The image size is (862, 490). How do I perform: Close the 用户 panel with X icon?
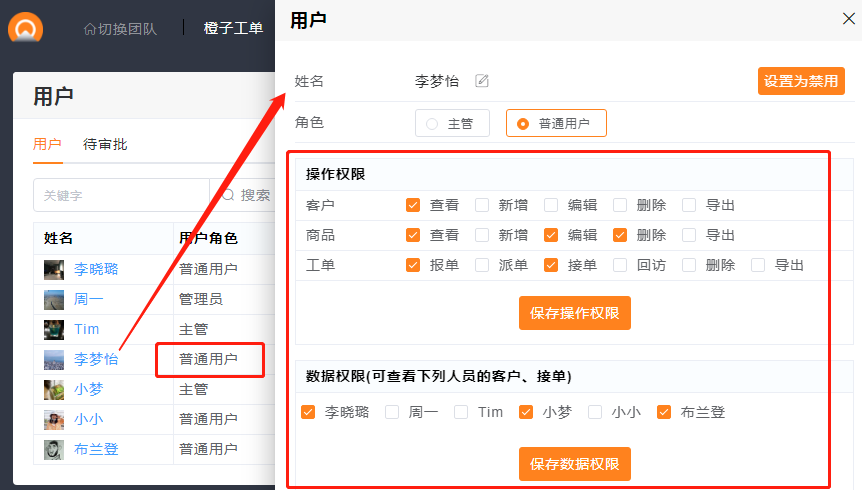pos(848,19)
